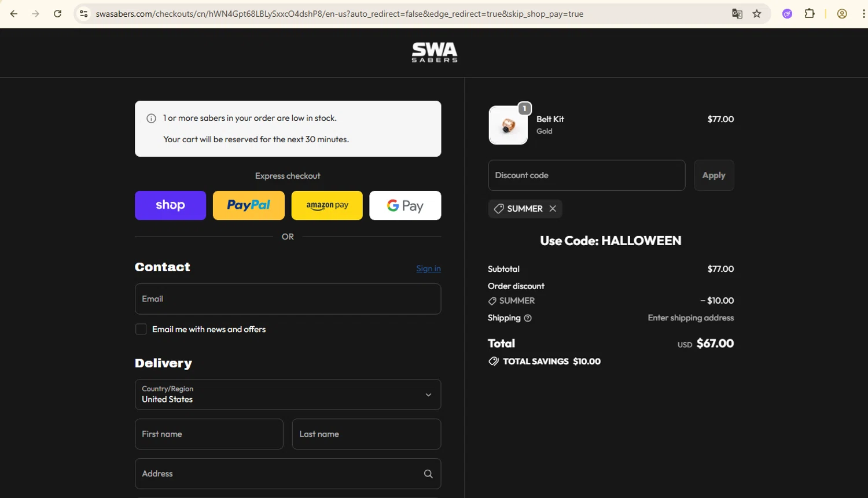Pay with PayPal express checkout

(249, 205)
